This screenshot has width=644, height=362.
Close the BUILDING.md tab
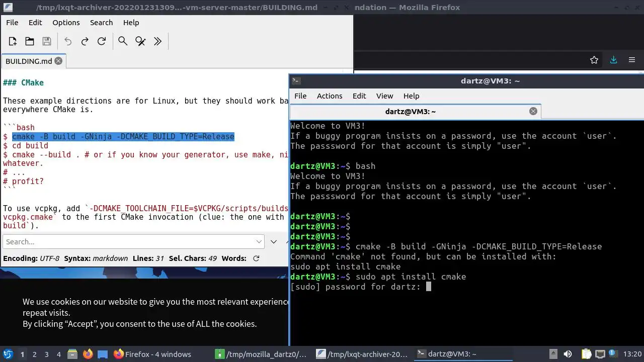tap(58, 61)
